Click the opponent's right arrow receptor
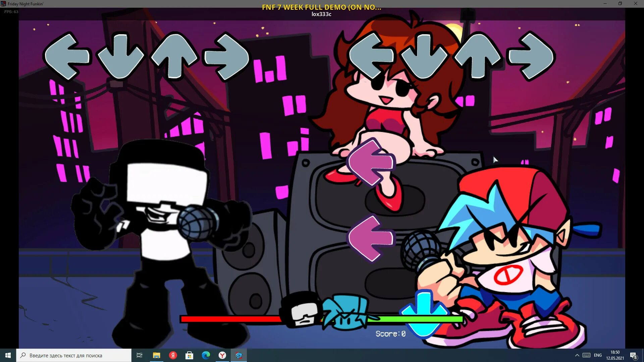 tap(227, 56)
